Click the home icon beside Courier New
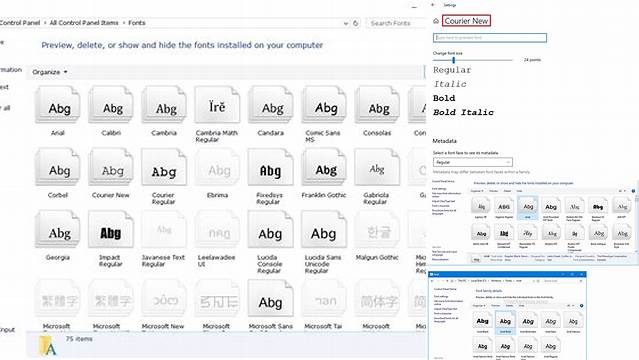This screenshot has height=360, width=639. click(436, 21)
